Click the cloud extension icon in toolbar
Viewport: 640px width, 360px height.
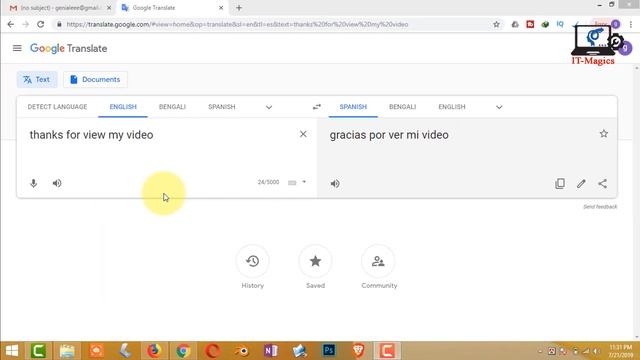coord(515,24)
